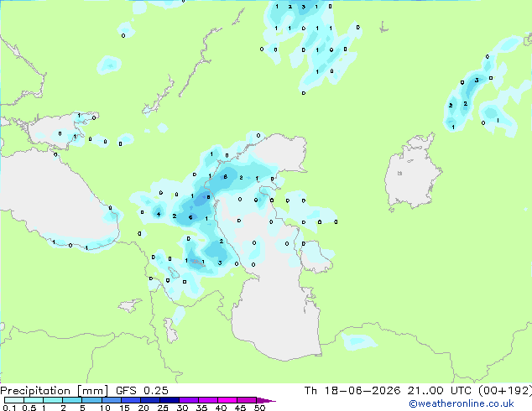This screenshot has height=411, width=532.
Task: Choose the 40–45 mm magenta legend swatch
Action: coord(227,400)
